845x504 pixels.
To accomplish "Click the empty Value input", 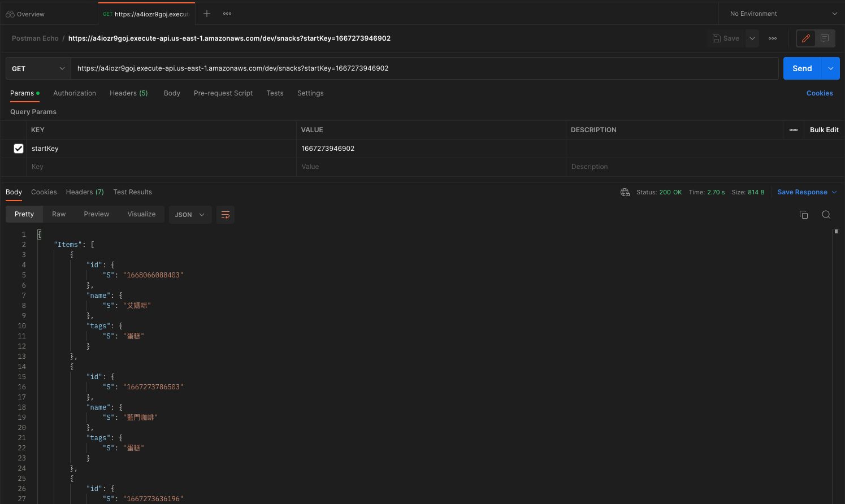I will [x=431, y=167].
